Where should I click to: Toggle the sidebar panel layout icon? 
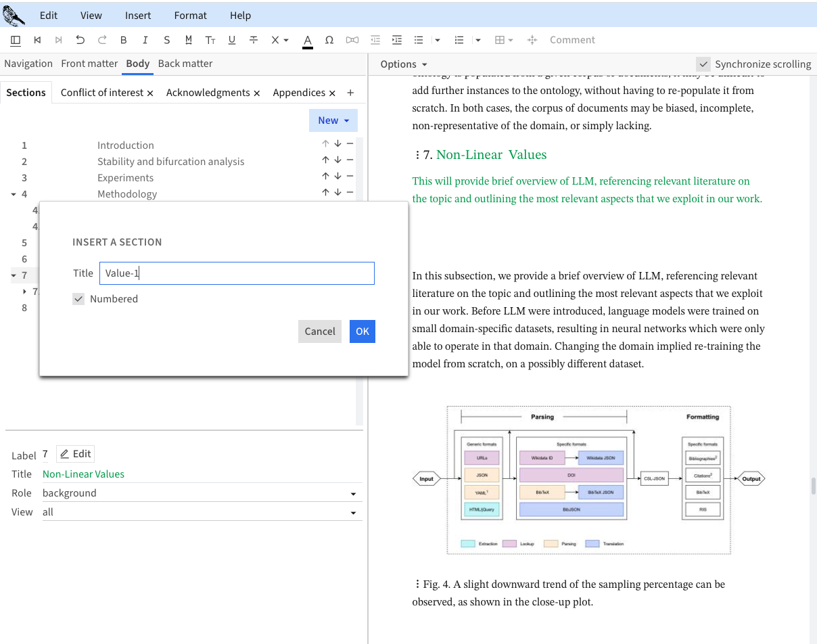click(16, 40)
